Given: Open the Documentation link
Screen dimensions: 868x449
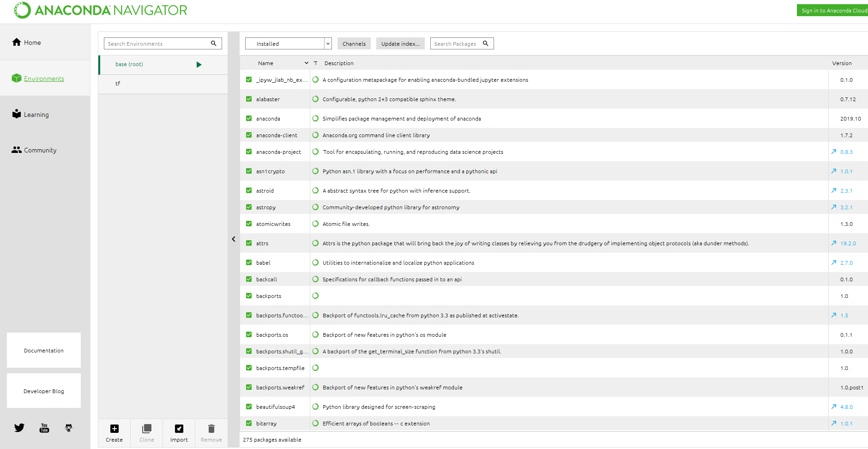Looking at the screenshot, I should click(44, 350).
